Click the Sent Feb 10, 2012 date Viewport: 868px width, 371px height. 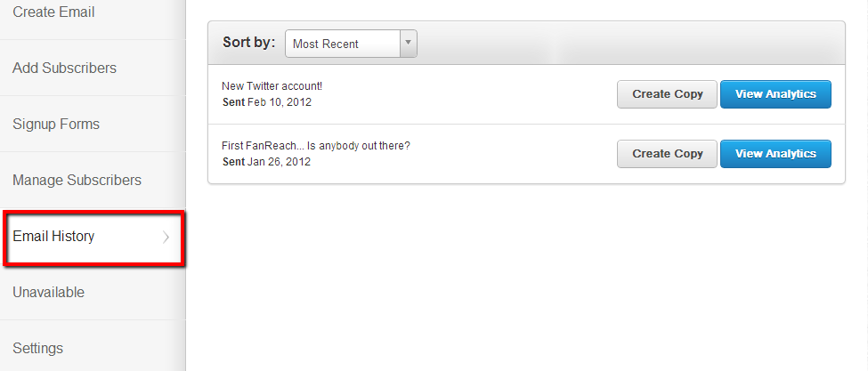pyautogui.click(x=267, y=102)
